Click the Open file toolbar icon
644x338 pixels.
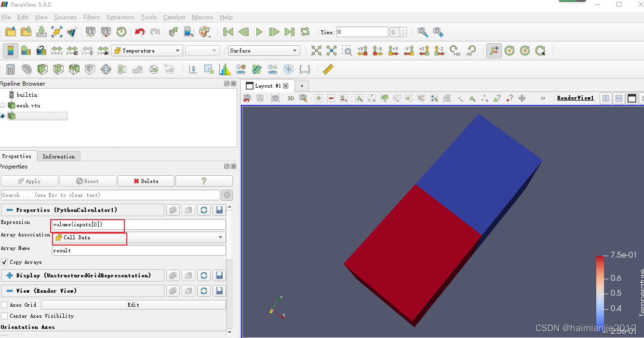coord(11,32)
